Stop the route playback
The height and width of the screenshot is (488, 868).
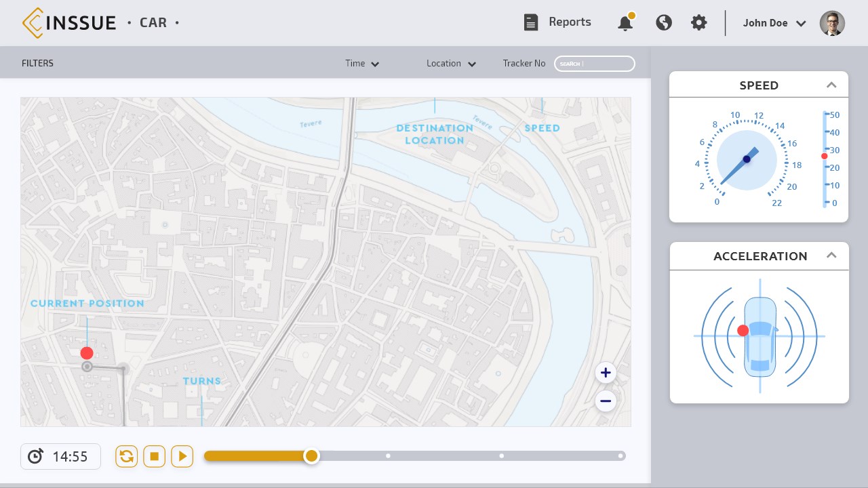(154, 456)
